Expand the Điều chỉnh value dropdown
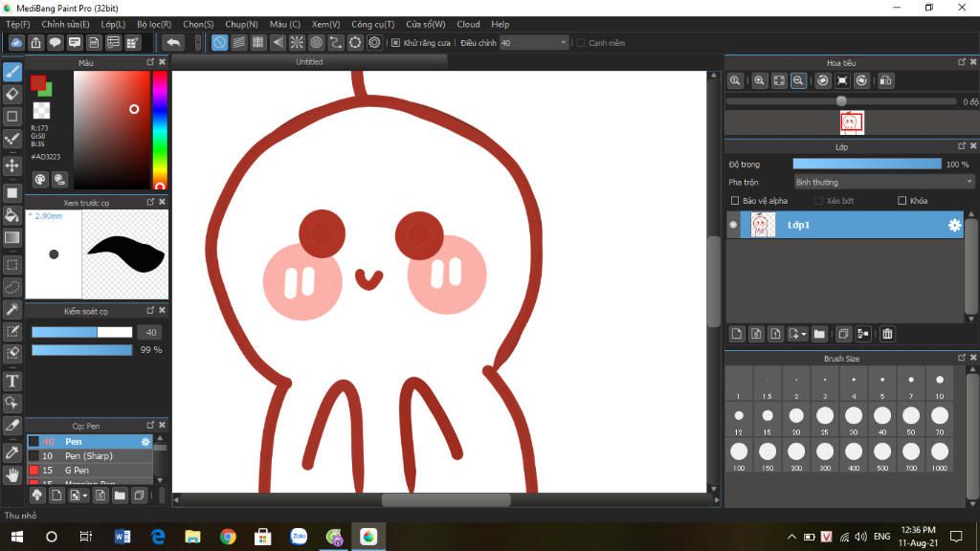Viewport: 980px width, 551px height. pyautogui.click(x=563, y=43)
